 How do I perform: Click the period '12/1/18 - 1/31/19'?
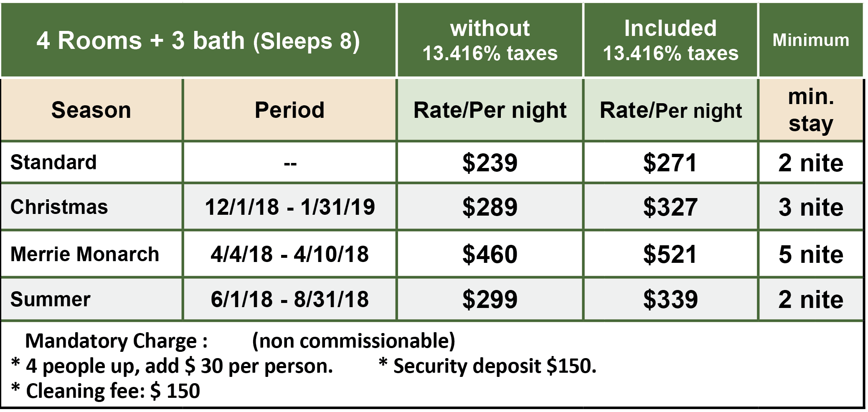point(289,207)
